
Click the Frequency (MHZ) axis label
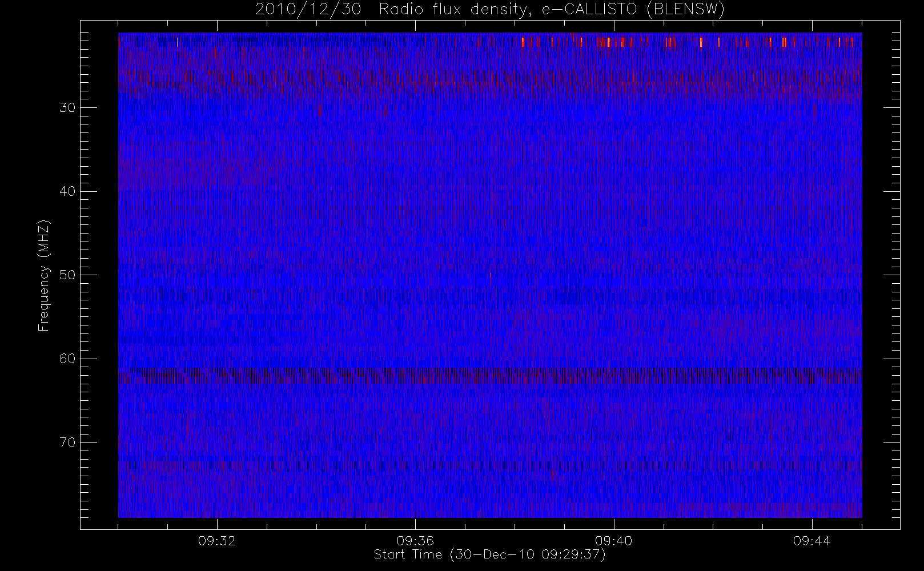coord(44,275)
